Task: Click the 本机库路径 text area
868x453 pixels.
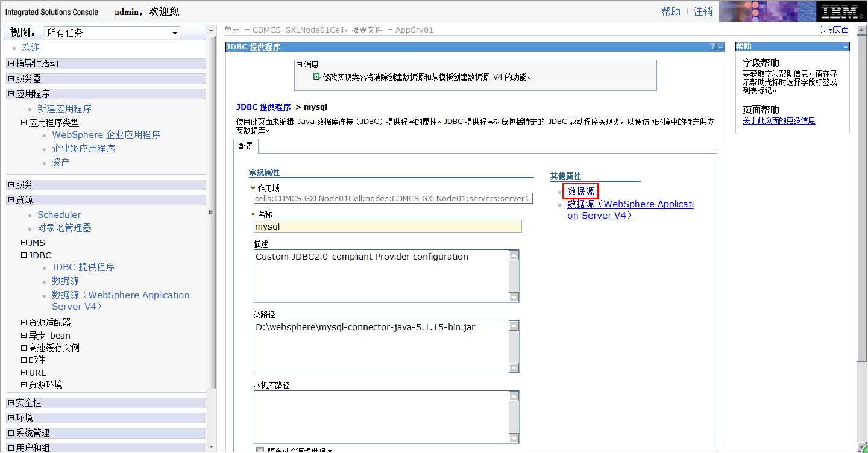Action: point(386,417)
